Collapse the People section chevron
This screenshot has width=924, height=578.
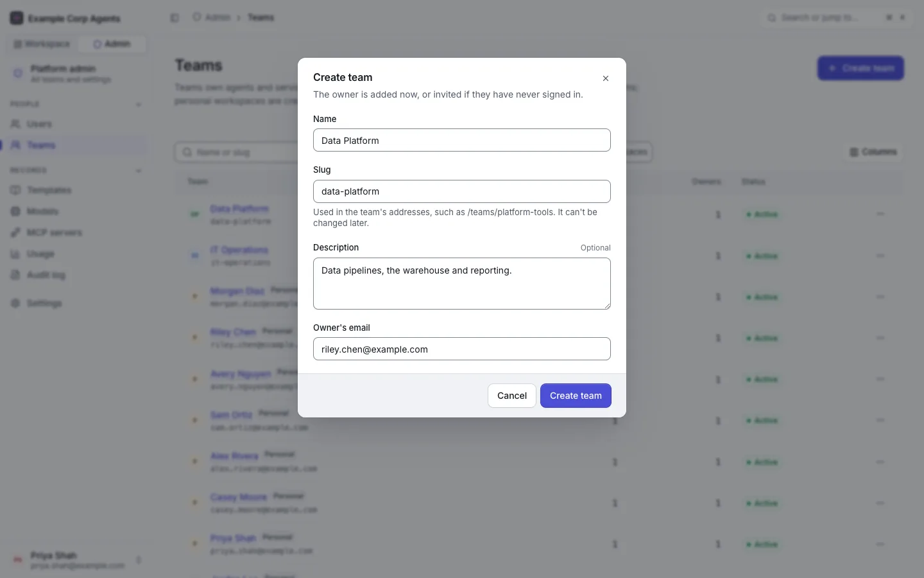139,104
